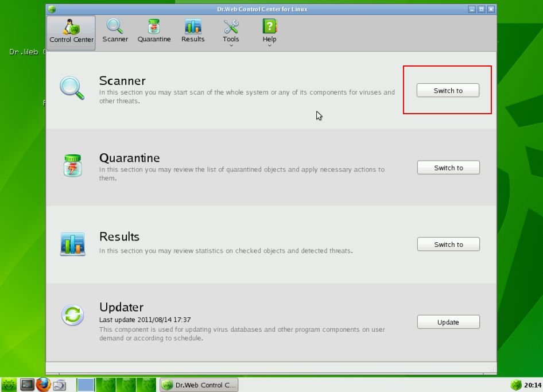Minimize the Dr.Web Control Center window
The width and height of the screenshot is (543, 392).
click(472, 9)
